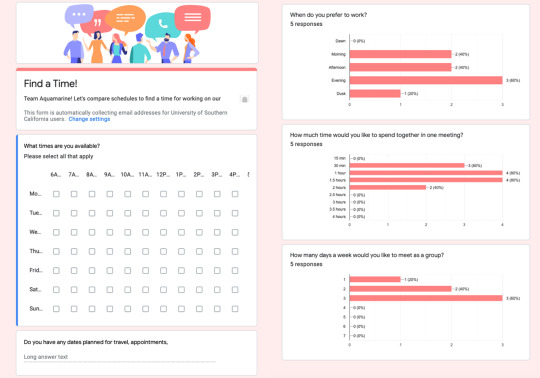
Task: Click the red menu-lines speech bubble
Action: (193, 18)
